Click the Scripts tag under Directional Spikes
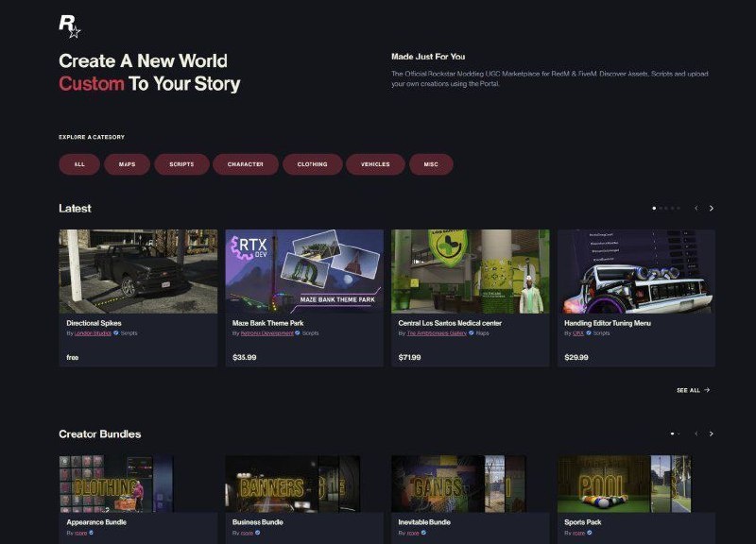The width and height of the screenshot is (756, 544). (x=129, y=333)
